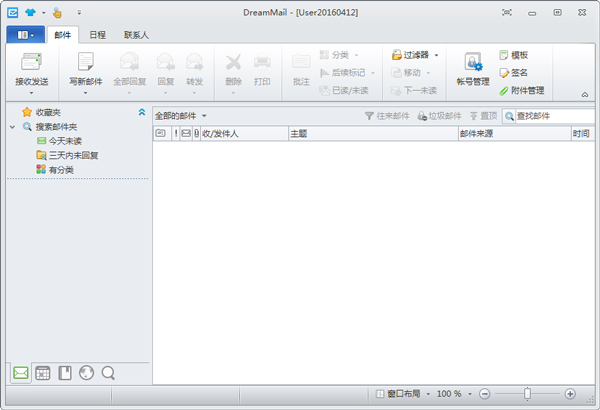600x410 pixels.
Task: Open Templates (模板)
Action: 514,55
